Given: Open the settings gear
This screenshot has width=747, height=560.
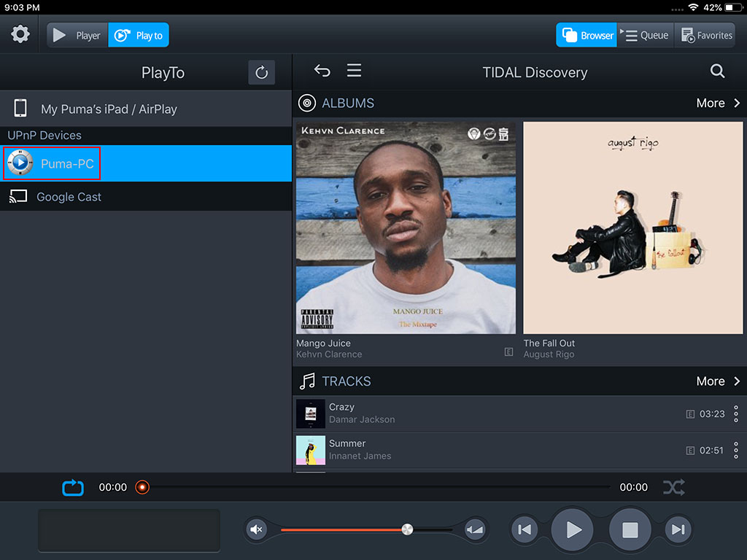Looking at the screenshot, I should pyautogui.click(x=20, y=34).
